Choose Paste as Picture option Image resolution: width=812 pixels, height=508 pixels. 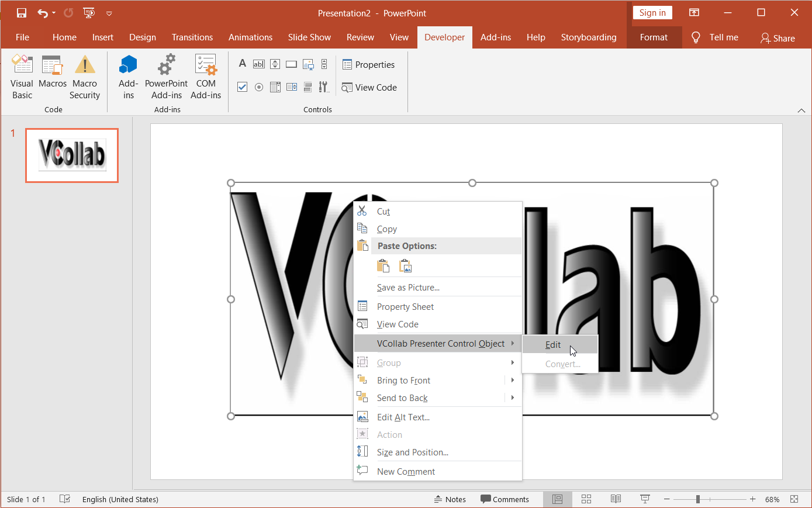[406, 266]
